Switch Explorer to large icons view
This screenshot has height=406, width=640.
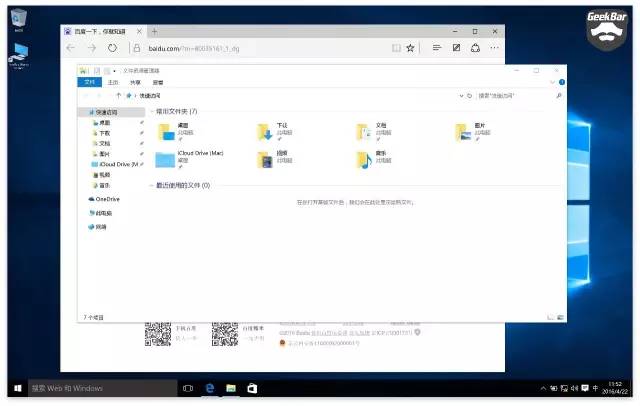click(560, 317)
